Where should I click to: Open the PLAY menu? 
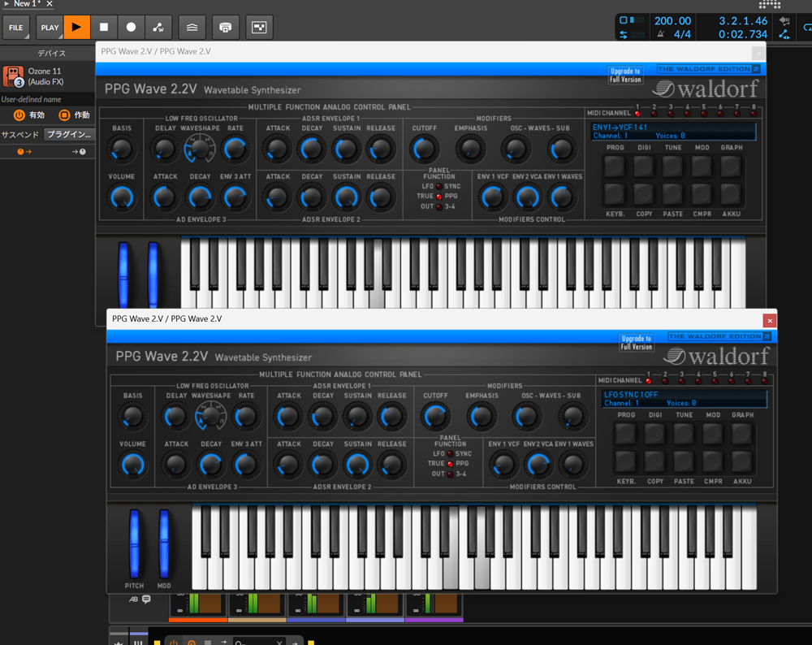tap(50, 28)
